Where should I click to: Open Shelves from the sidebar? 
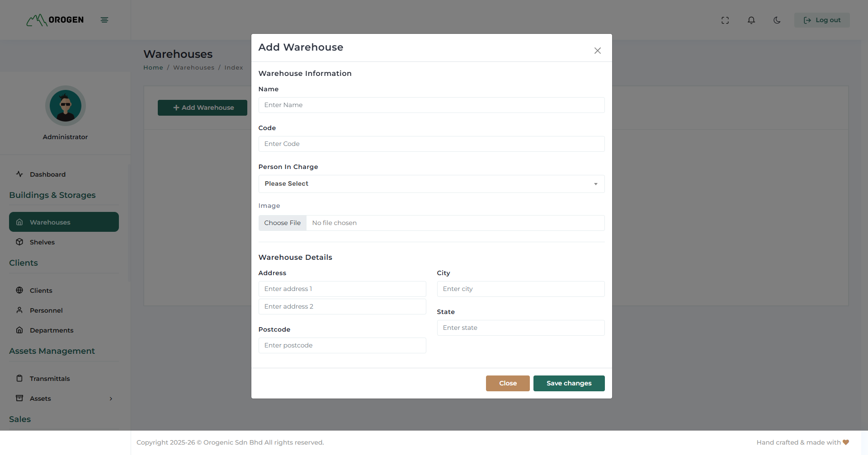click(x=42, y=242)
